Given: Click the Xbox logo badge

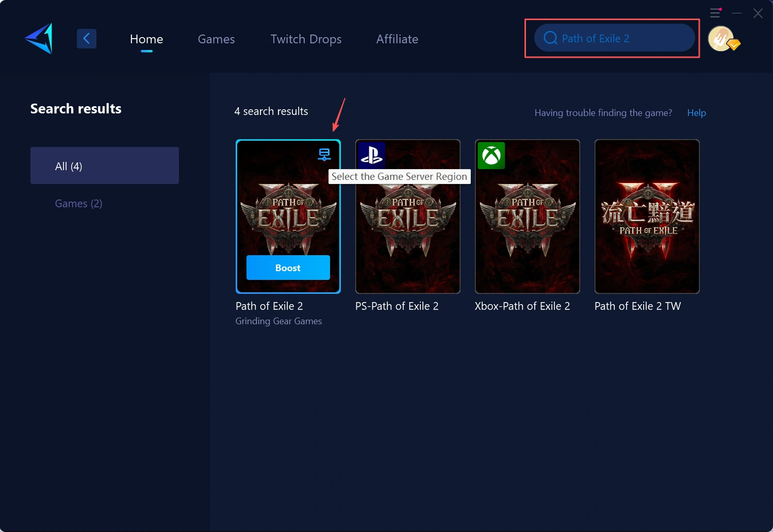Looking at the screenshot, I should click(491, 156).
